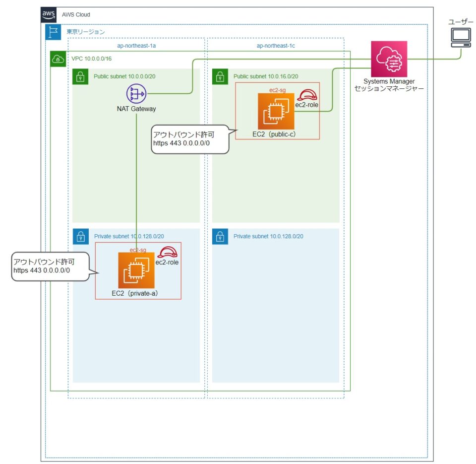
Task: Click private subnet lock icon in ap-northeast-1a
Action: click(80, 237)
